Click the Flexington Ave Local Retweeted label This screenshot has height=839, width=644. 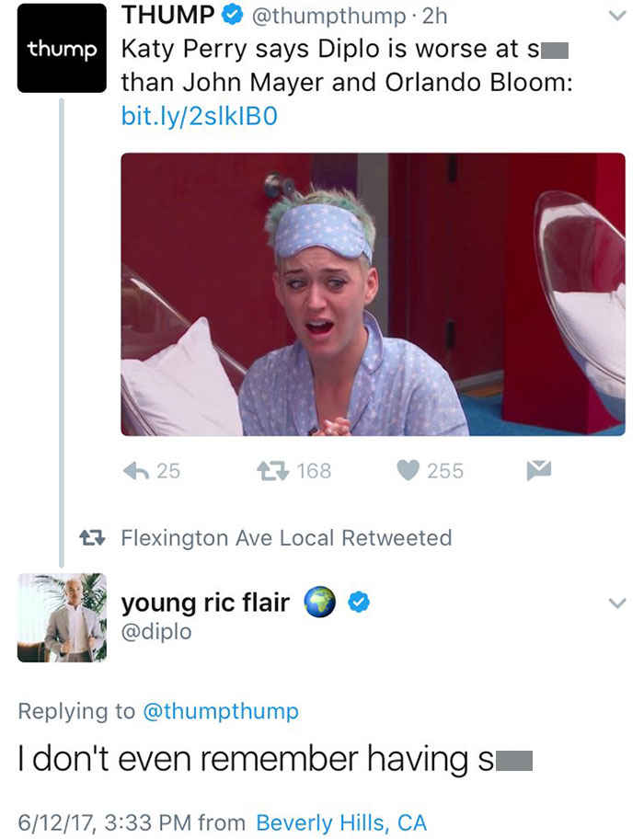[286, 537]
